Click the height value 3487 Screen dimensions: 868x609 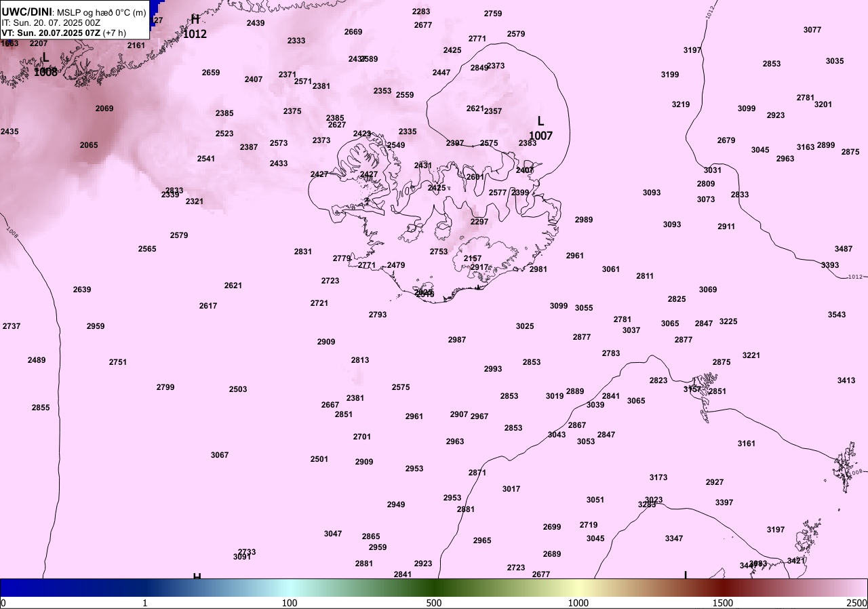[844, 249]
